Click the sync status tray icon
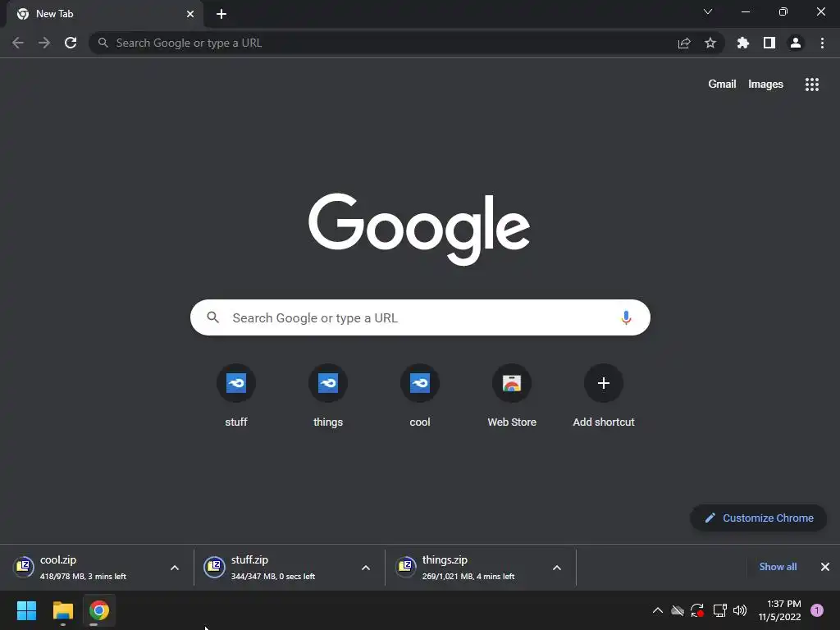 point(697,610)
